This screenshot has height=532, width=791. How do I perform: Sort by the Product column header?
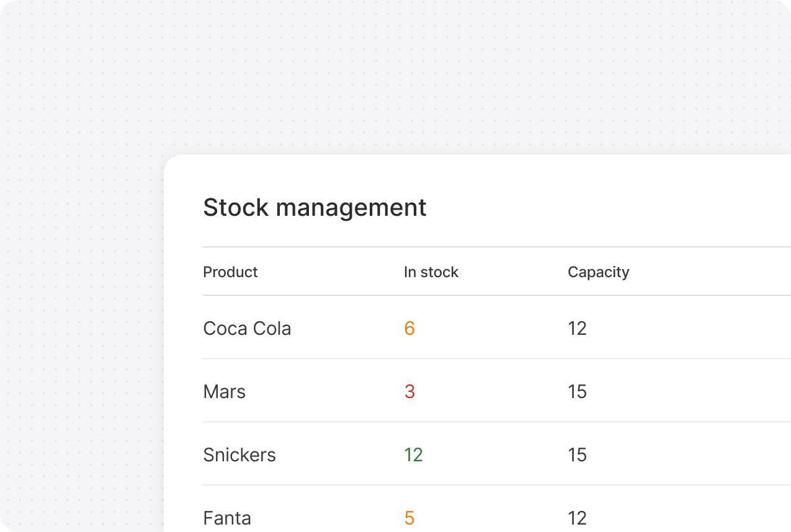click(230, 272)
